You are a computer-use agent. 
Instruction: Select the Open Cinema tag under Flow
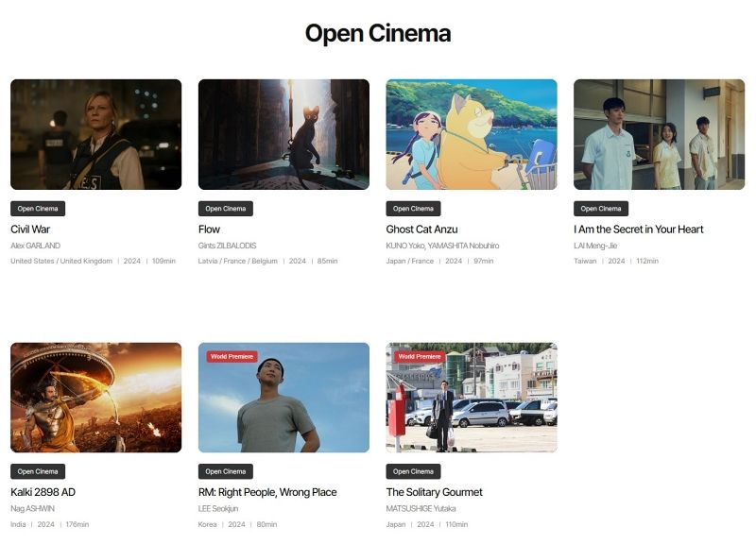225,208
